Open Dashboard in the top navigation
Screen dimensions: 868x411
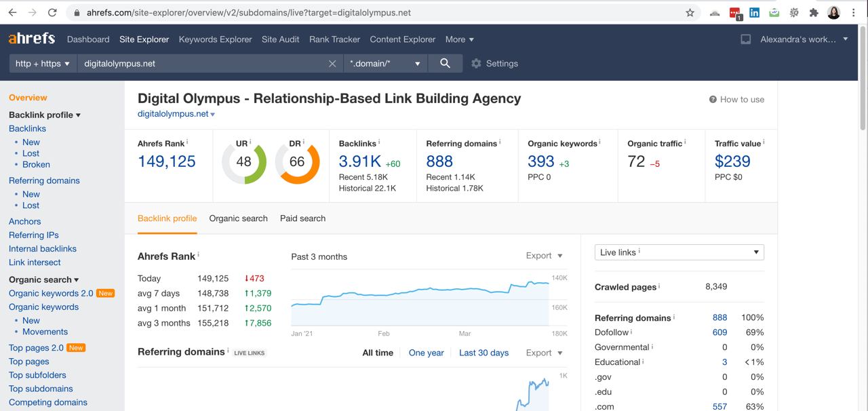click(88, 39)
